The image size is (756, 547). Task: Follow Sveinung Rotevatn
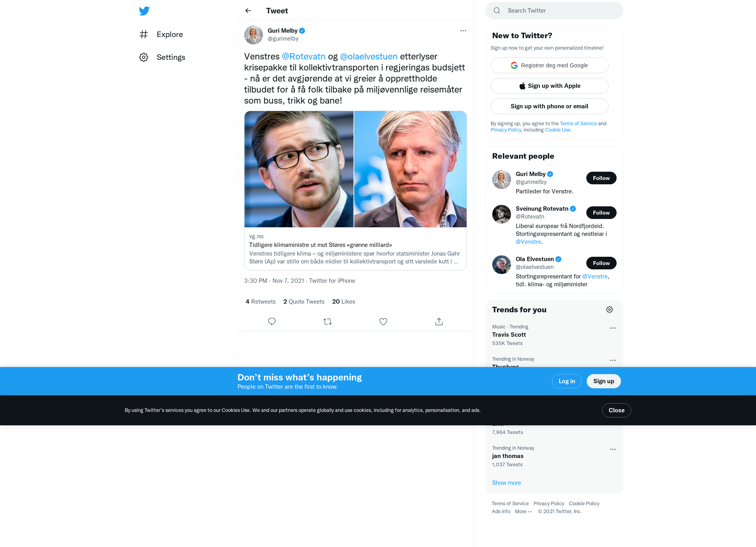pyautogui.click(x=601, y=213)
